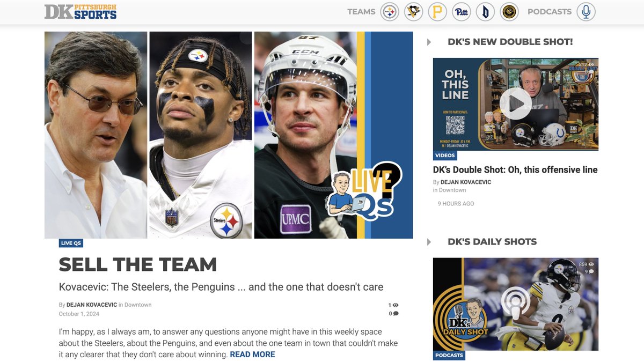
Task: Click the gold circular team seal icon
Action: click(509, 11)
